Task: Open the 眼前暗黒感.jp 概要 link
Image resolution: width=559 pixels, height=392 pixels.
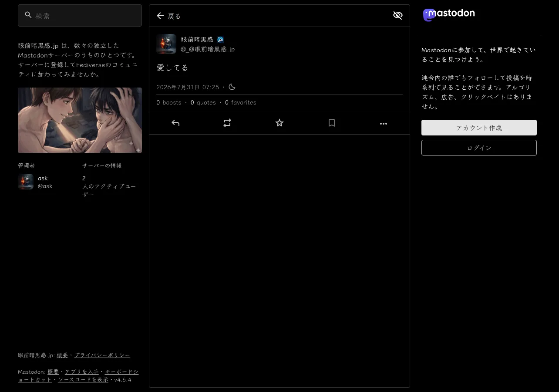Action: [x=62, y=355]
